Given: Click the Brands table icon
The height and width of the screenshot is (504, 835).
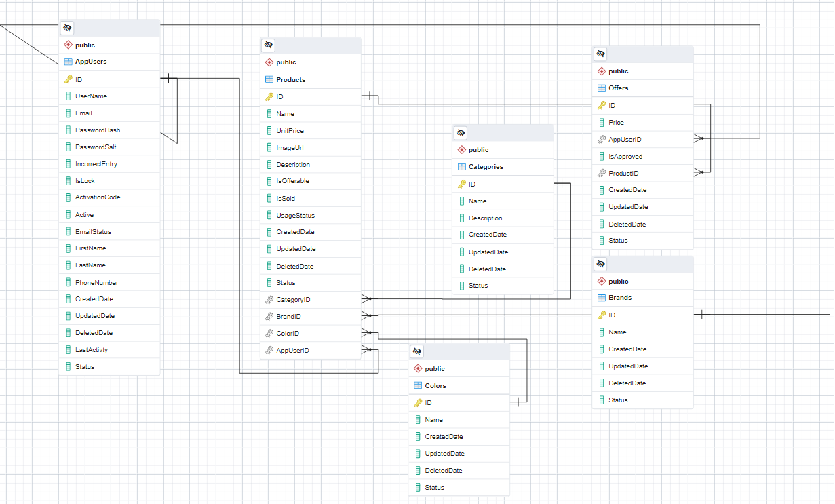Looking at the screenshot, I should click(601, 298).
